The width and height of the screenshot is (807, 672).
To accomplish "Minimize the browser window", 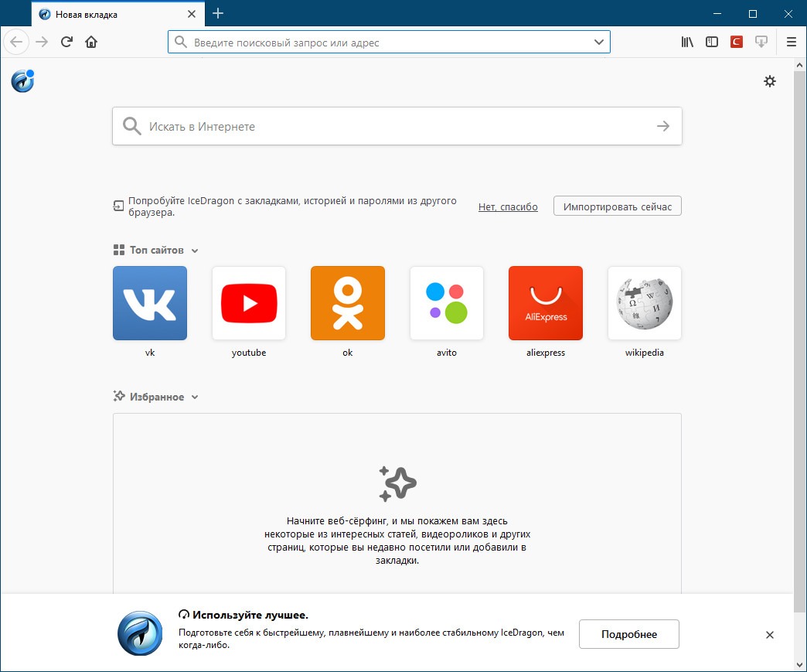I will click(x=717, y=13).
